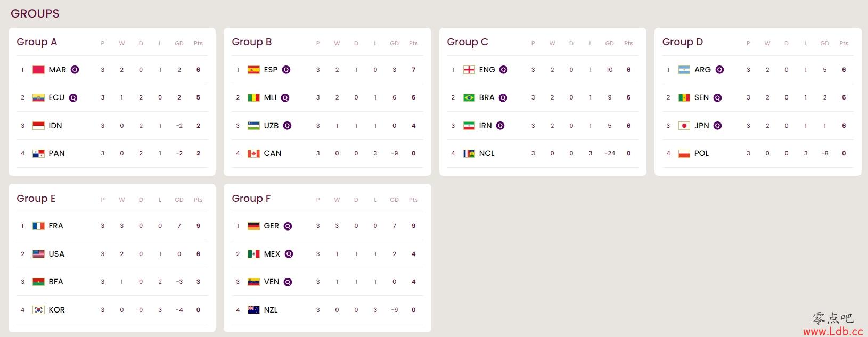868x337 pixels.
Task: Select the MEX team name in Group F
Action: (272, 254)
